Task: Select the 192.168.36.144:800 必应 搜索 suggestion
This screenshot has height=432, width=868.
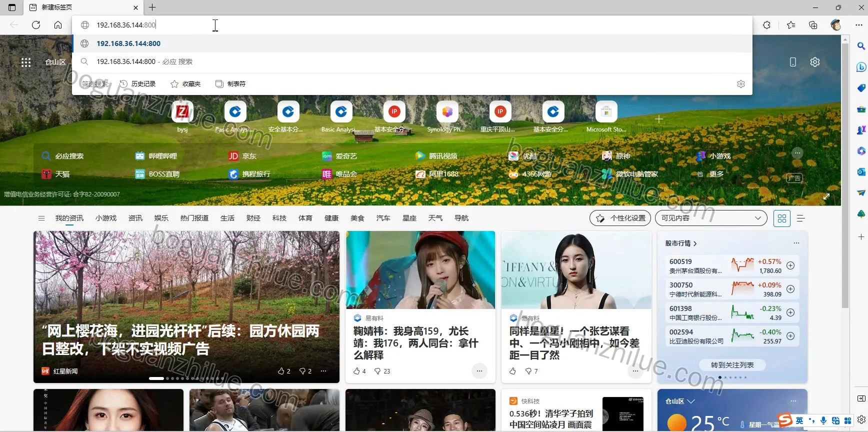Action: (x=413, y=61)
